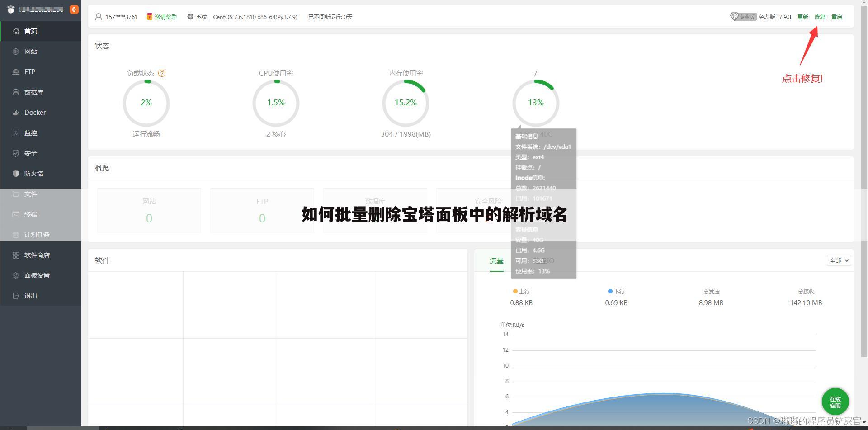Open the 首页 home icon in sidebar

(x=16, y=31)
